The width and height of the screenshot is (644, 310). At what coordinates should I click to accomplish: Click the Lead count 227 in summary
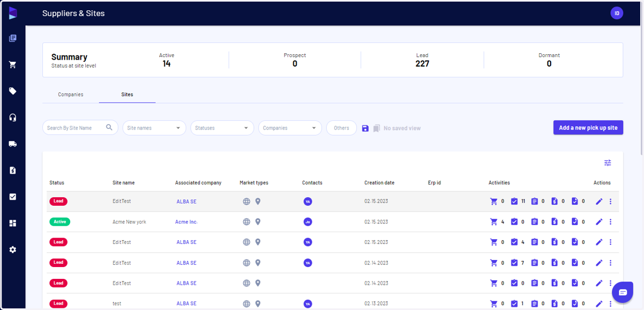422,63
